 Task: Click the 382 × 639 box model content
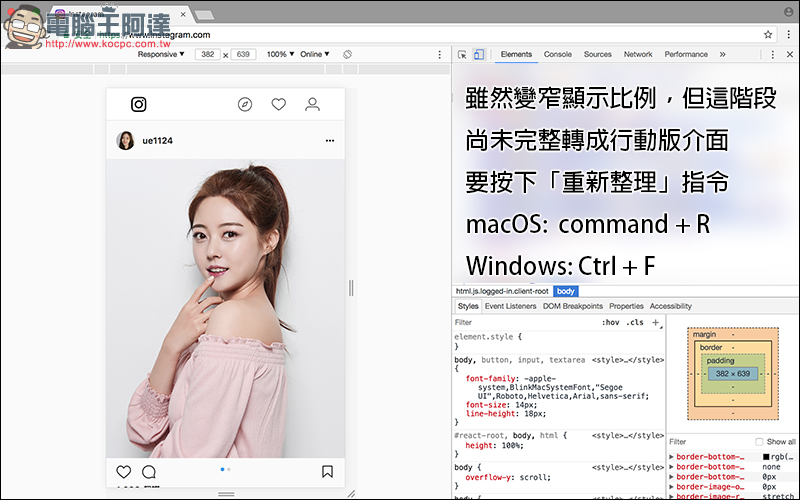tap(733, 373)
